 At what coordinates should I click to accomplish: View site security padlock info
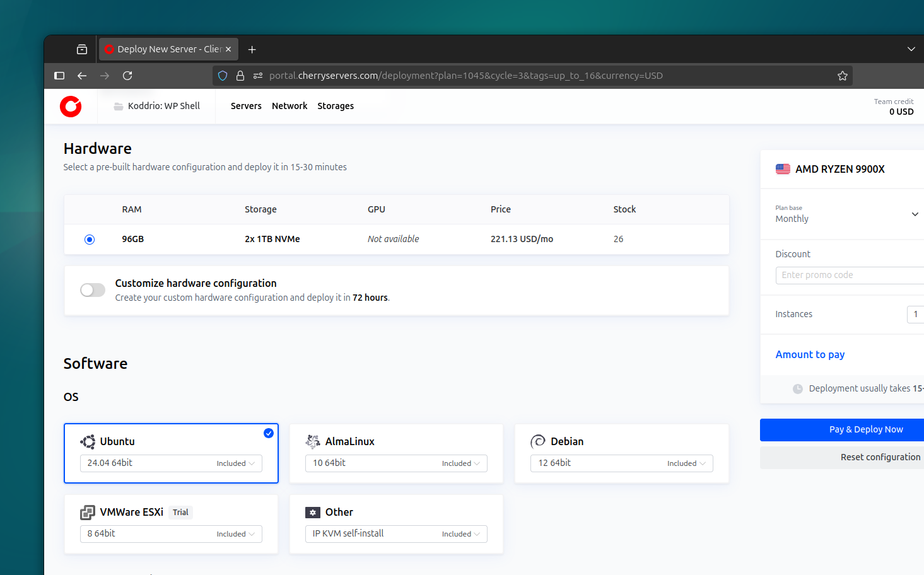pyautogui.click(x=240, y=76)
